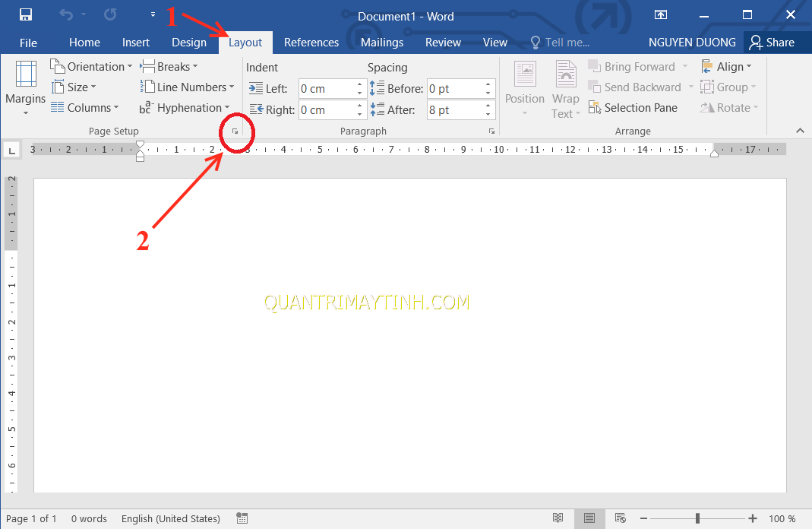Open the Selection Pane
This screenshot has height=529, width=812.
click(x=633, y=108)
